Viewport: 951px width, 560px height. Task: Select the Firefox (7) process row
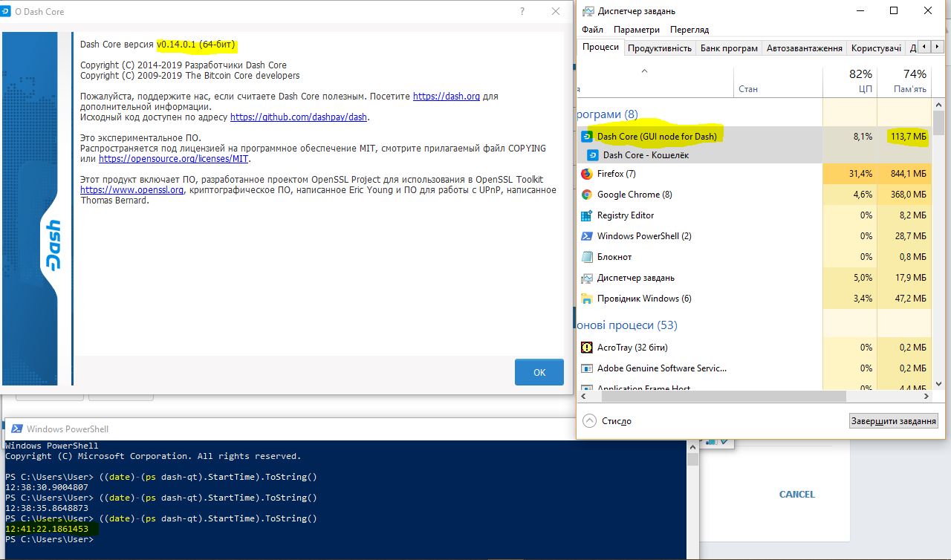(x=754, y=174)
